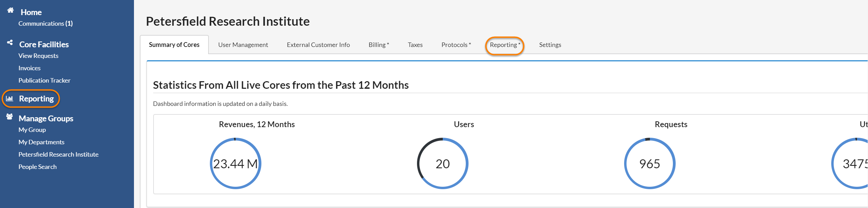Click the Reporting bar chart icon
The height and width of the screenshot is (208, 868).
(x=10, y=99)
